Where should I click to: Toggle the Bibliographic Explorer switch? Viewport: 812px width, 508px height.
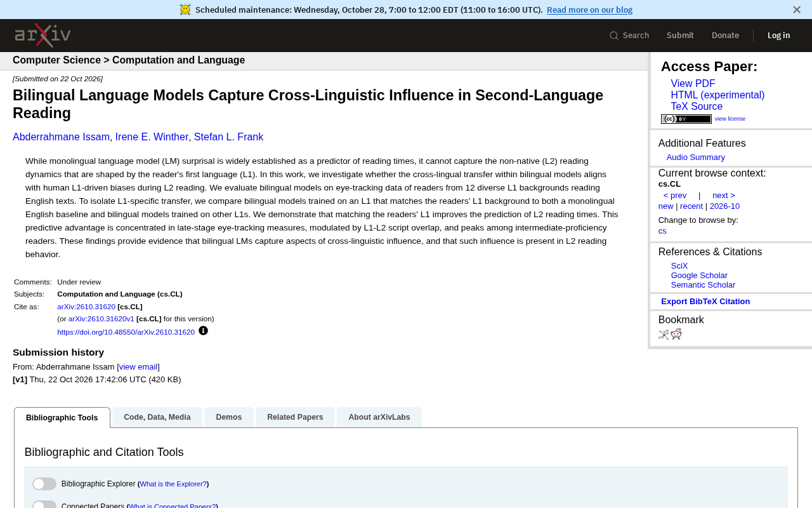44,484
